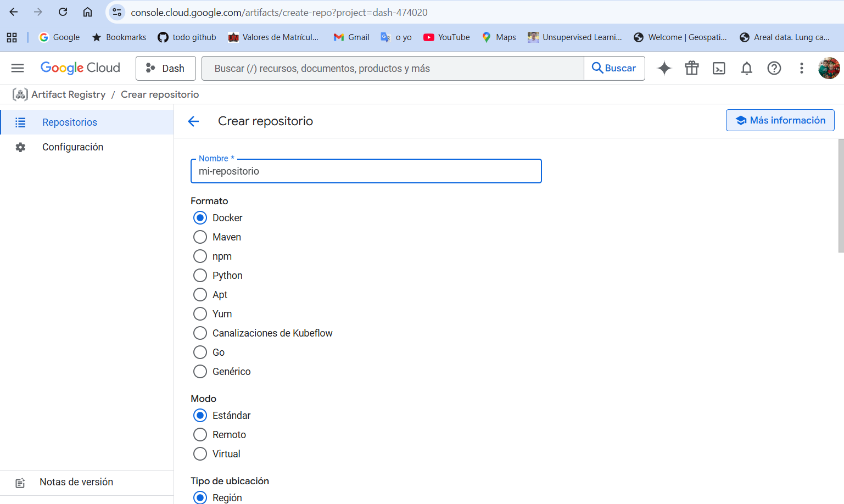The image size is (844, 504).
Task: Select the Python format radio button
Action: tap(200, 276)
